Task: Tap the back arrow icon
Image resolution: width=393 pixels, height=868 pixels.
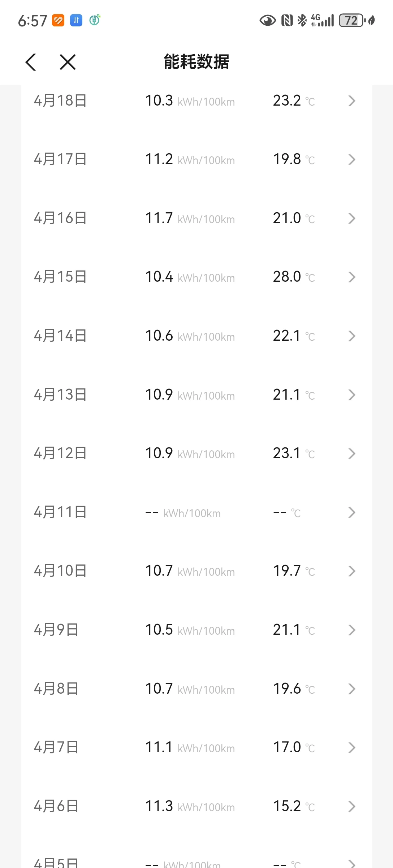Action: point(31,62)
